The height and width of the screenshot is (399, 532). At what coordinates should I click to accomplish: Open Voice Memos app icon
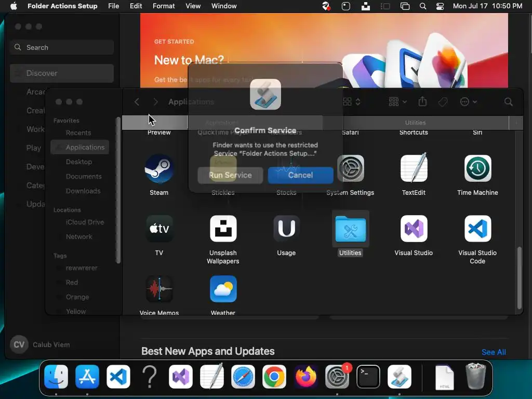[159, 289]
